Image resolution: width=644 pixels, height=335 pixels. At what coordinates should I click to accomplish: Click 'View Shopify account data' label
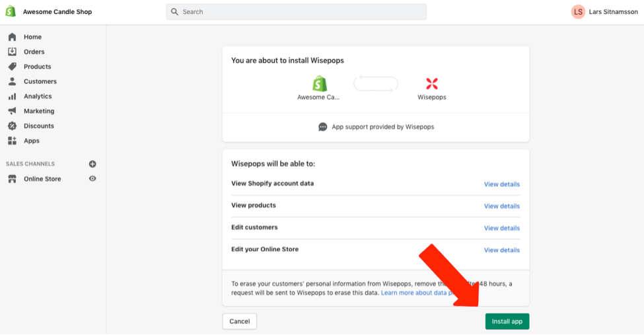point(272,183)
